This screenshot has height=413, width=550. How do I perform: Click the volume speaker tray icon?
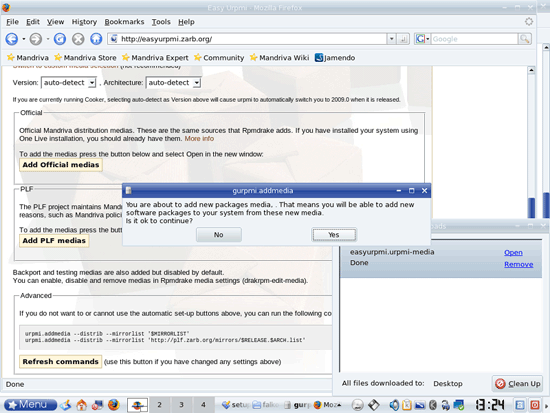pos(394,405)
